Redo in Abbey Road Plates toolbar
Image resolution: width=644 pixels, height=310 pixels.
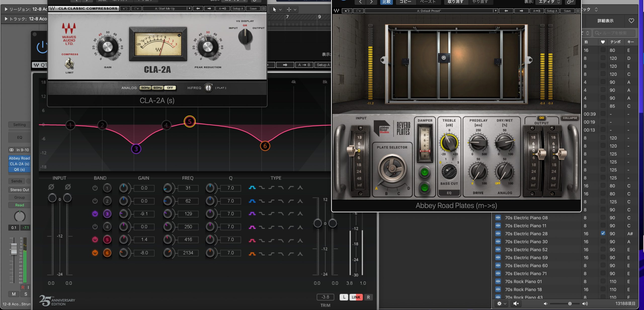[358, 11]
